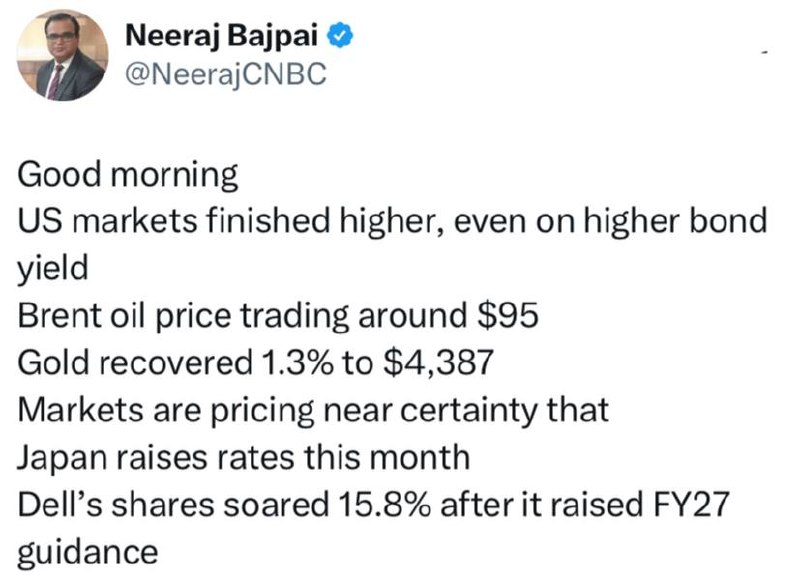Click the 1.3% figure
The width and height of the screenshot is (800, 578).
click(x=297, y=363)
